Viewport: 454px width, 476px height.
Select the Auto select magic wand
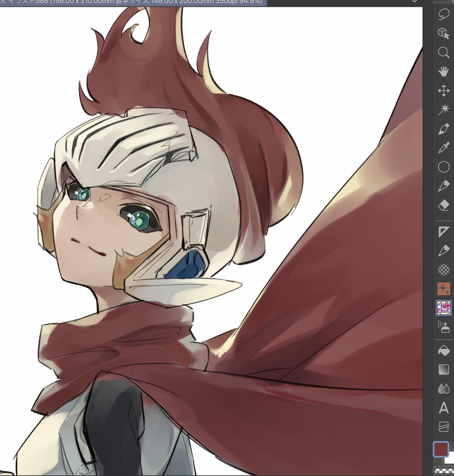click(443, 110)
